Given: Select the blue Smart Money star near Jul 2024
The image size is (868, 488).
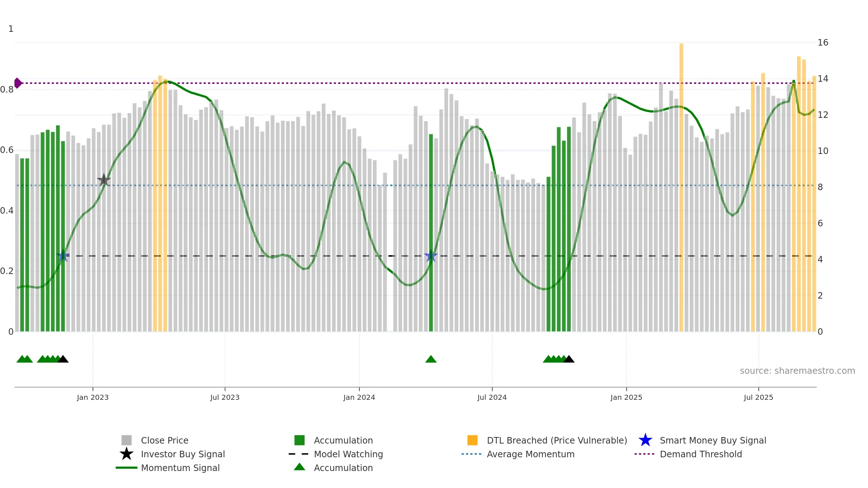Looking at the screenshot, I should point(431,256).
